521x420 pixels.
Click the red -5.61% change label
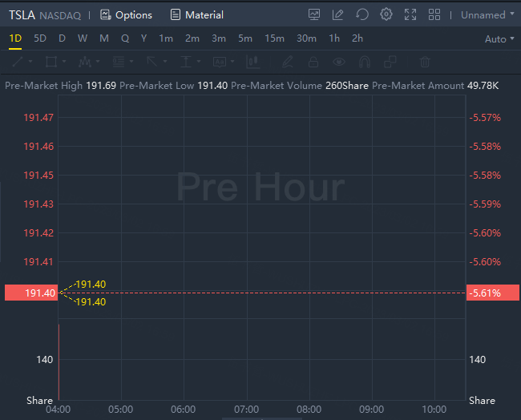(493, 293)
